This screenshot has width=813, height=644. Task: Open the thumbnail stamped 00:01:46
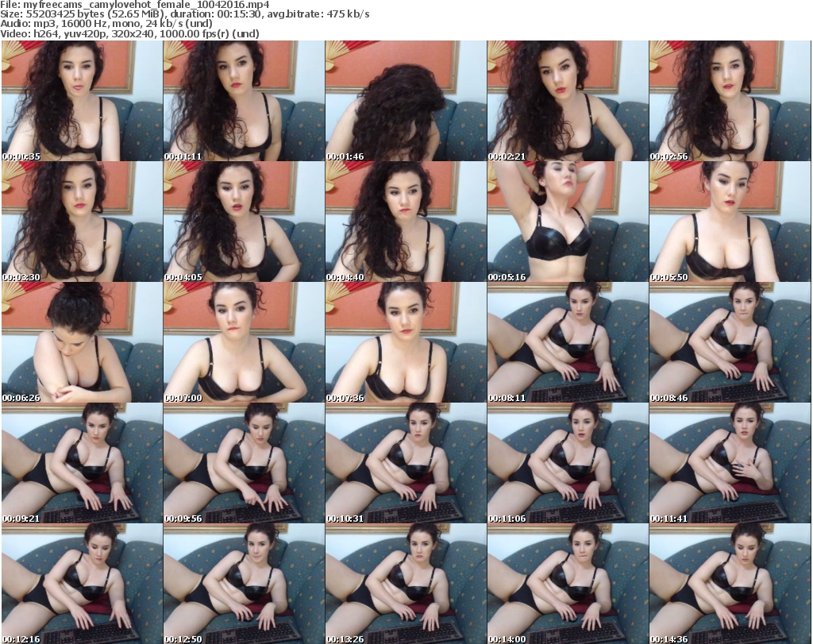coord(406,101)
